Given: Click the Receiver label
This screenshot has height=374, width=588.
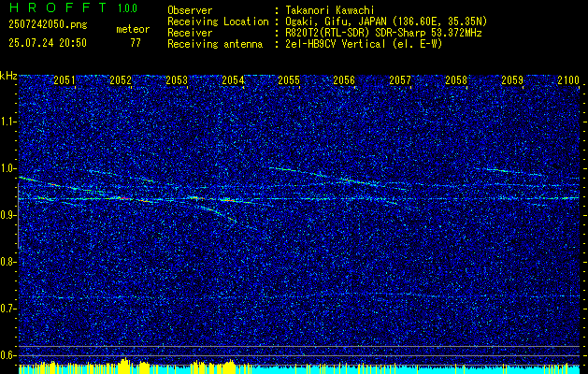Looking at the screenshot, I should (190, 33).
